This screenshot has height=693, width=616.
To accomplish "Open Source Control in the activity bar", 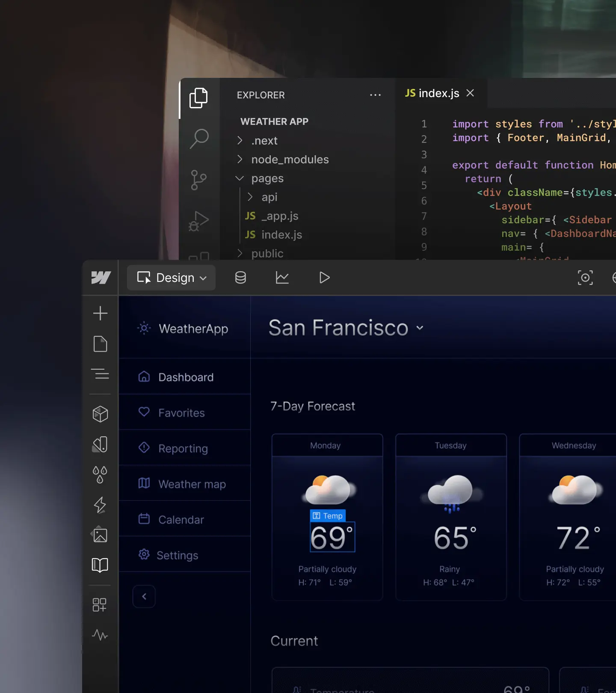I will [199, 180].
